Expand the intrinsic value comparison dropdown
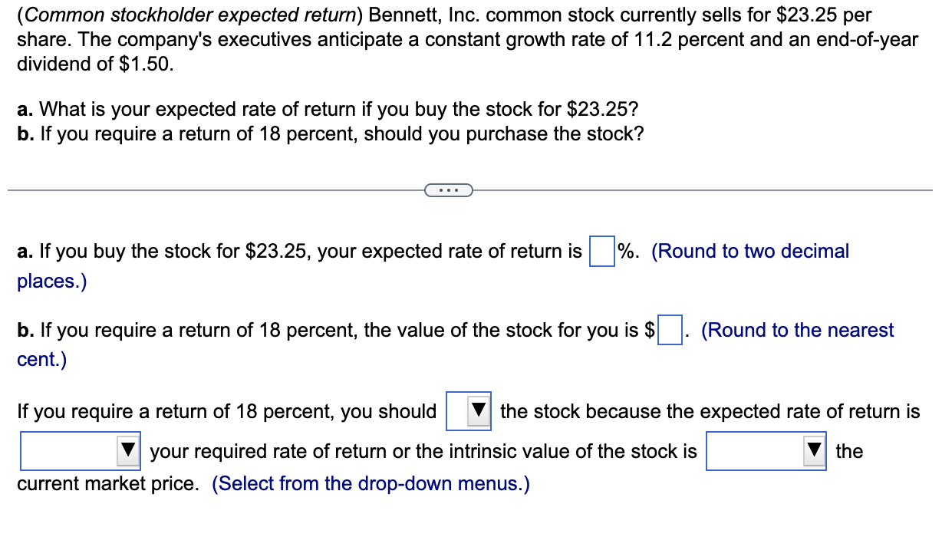This screenshot has width=942, height=560. coord(766,451)
